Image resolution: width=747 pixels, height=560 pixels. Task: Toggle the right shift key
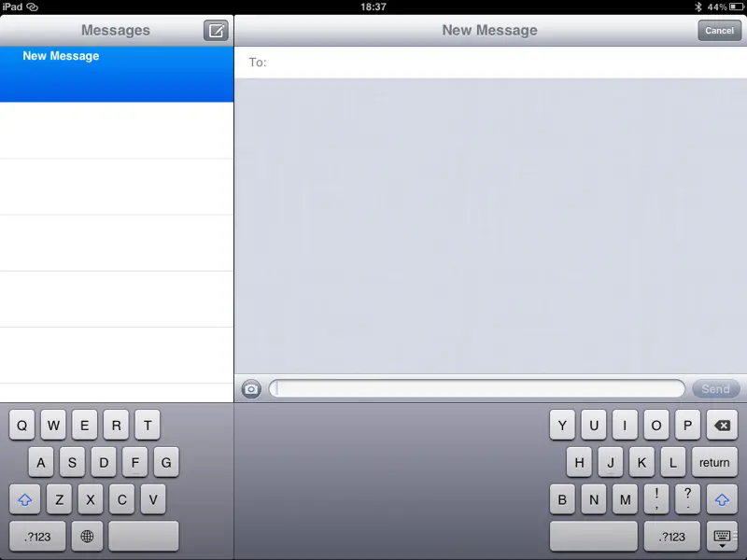pos(722,499)
